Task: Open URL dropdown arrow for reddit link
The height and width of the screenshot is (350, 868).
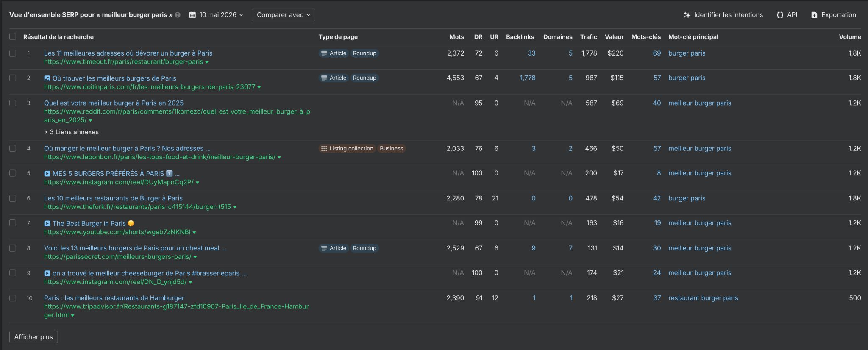Action: tap(90, 121)
